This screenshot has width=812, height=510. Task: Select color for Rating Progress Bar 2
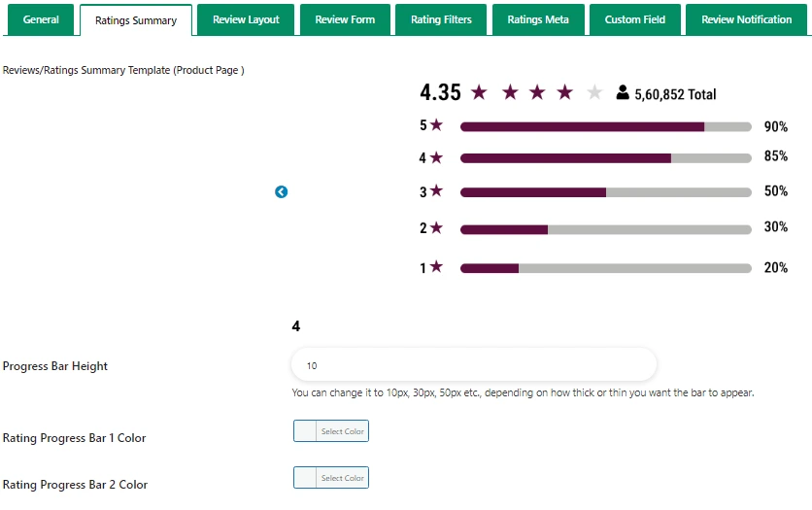tap(331, 478)
